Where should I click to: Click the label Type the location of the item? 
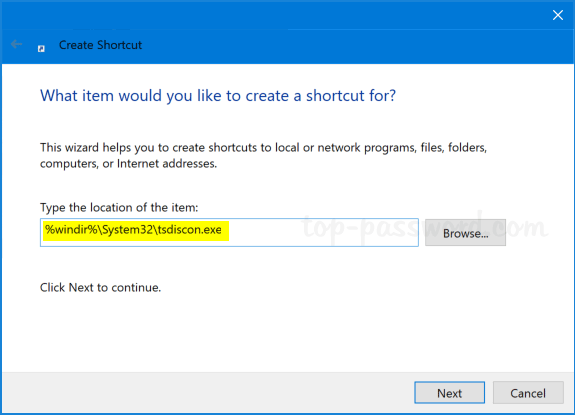tap(119, 208)
